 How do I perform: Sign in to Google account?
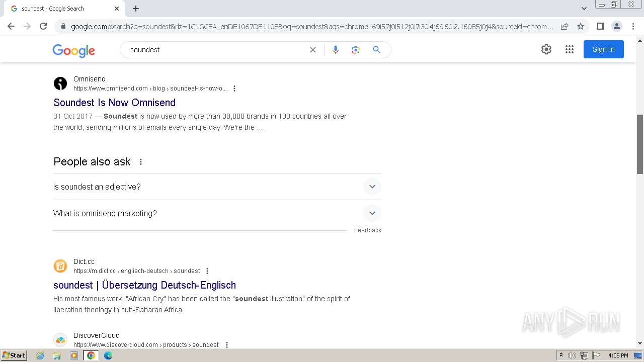click(x=604, y=49)
